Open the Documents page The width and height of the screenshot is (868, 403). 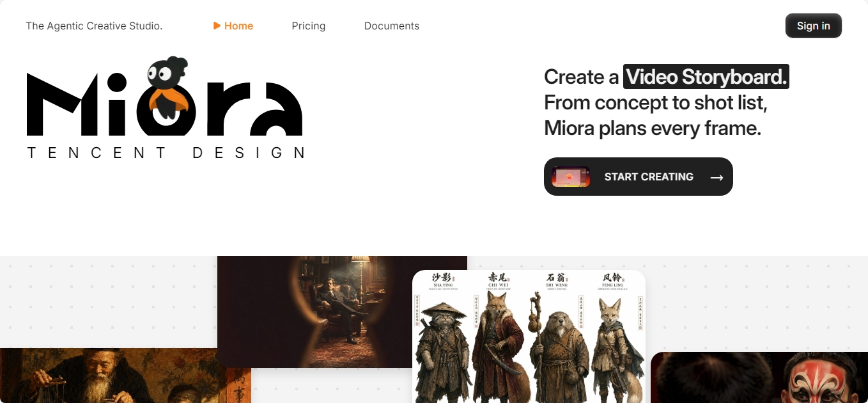coord(392,26)
